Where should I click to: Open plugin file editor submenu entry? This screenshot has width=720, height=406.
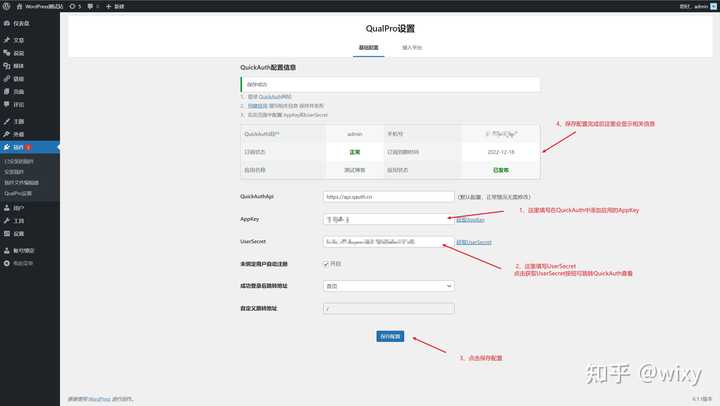(22, 182)
